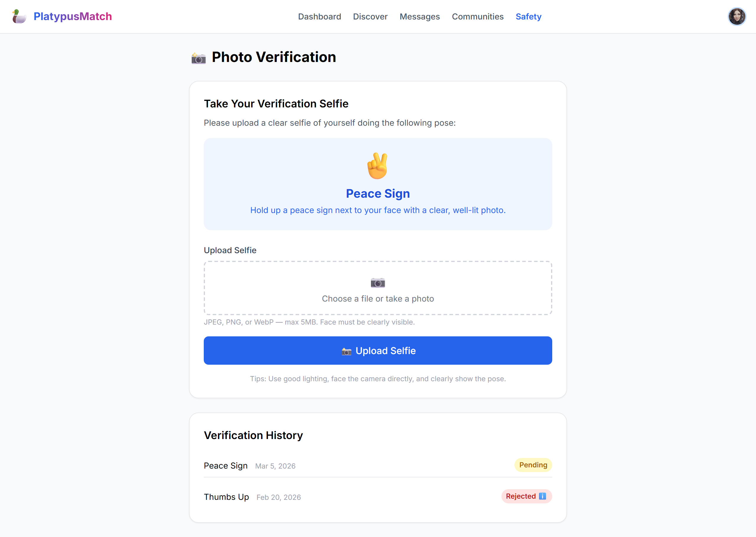Click the Pending status badge
This screenshot has width=756, height=537.
(x=533, y=465)
